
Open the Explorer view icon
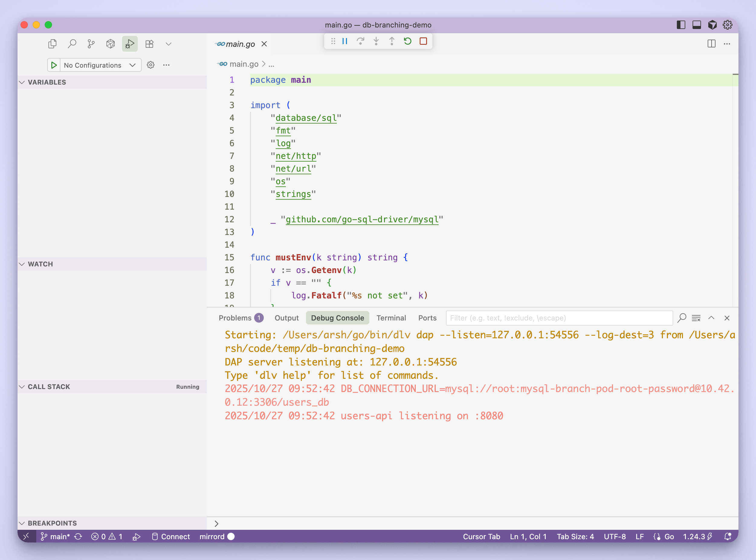click(53, 44)
